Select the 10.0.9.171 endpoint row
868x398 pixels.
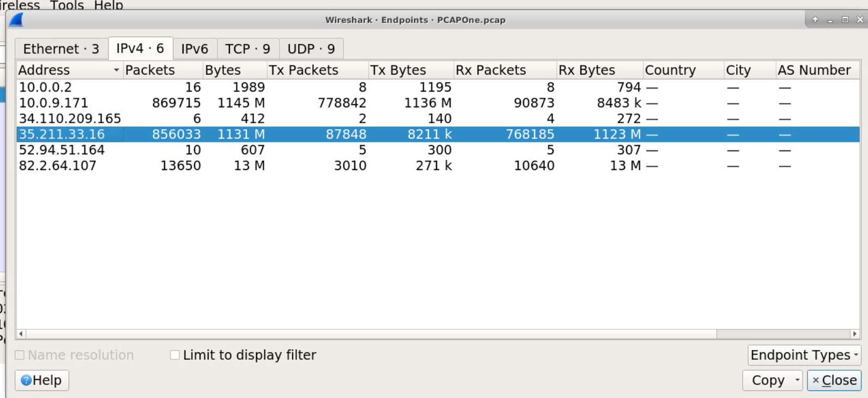click(438, 103)
